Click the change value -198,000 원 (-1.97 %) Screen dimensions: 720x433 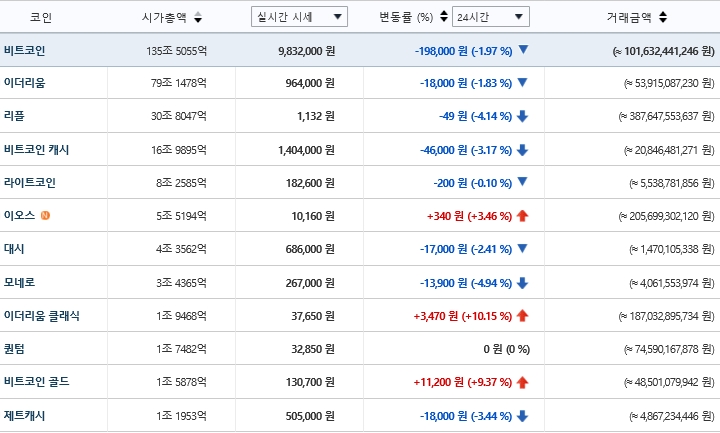coord(463,51)
